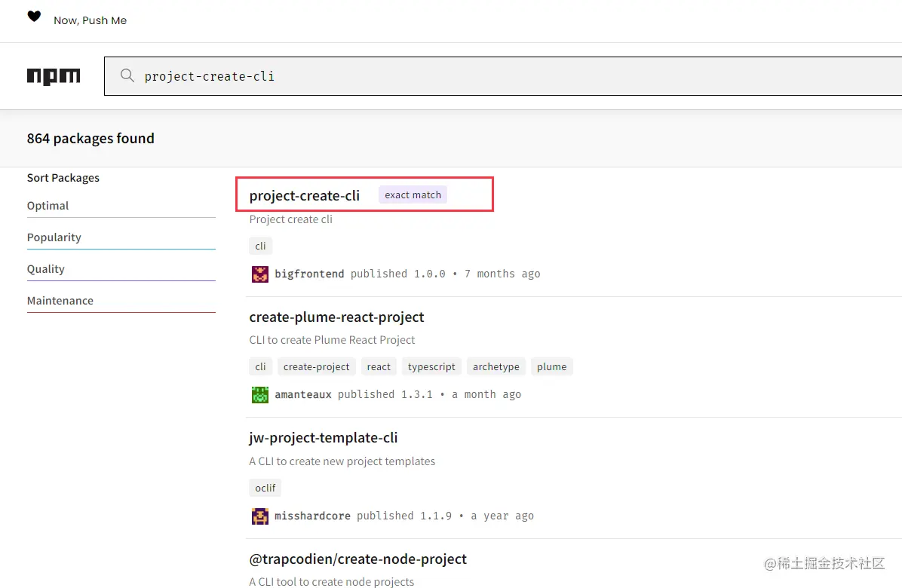Click the 'Now, Push Me' text
This screenshot has width=902, height=588.
[x=91, y=20]
